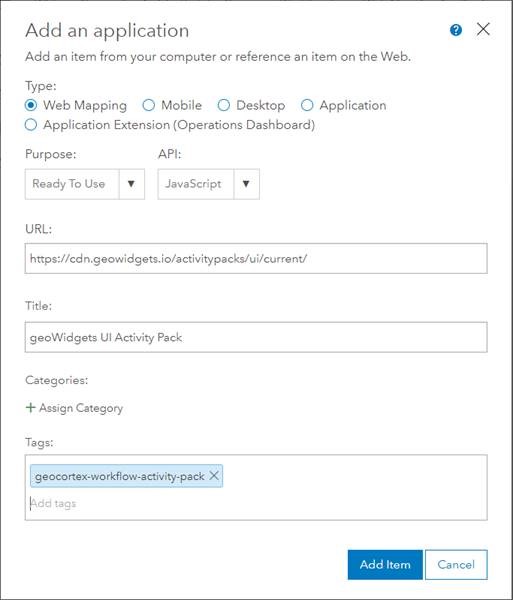Open the Ready To Use combo box
The height and width of the screenshot is (600, 513).
click(85, 184)
